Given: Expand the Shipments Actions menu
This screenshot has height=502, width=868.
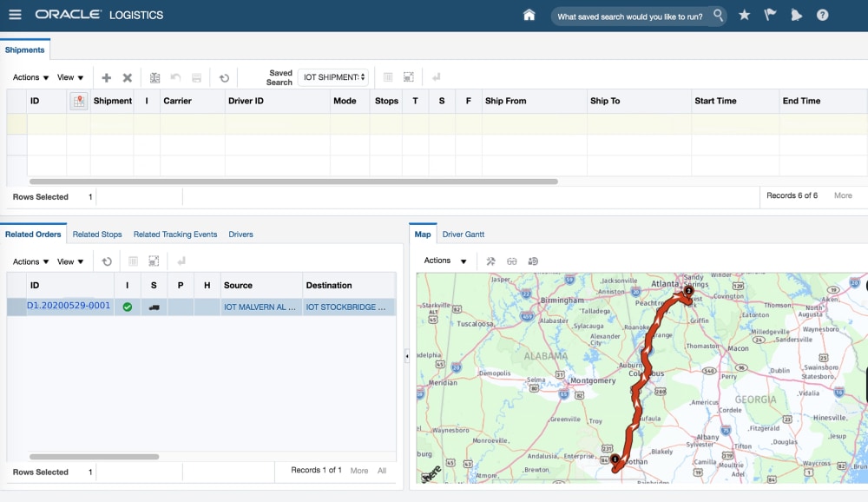Looking at the screenshot, I should [x=30, y=78].
